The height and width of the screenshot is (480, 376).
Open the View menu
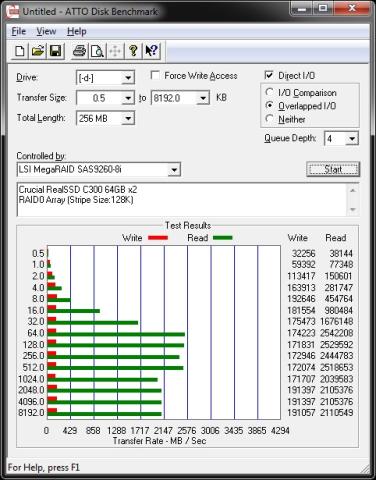(46, 31)
